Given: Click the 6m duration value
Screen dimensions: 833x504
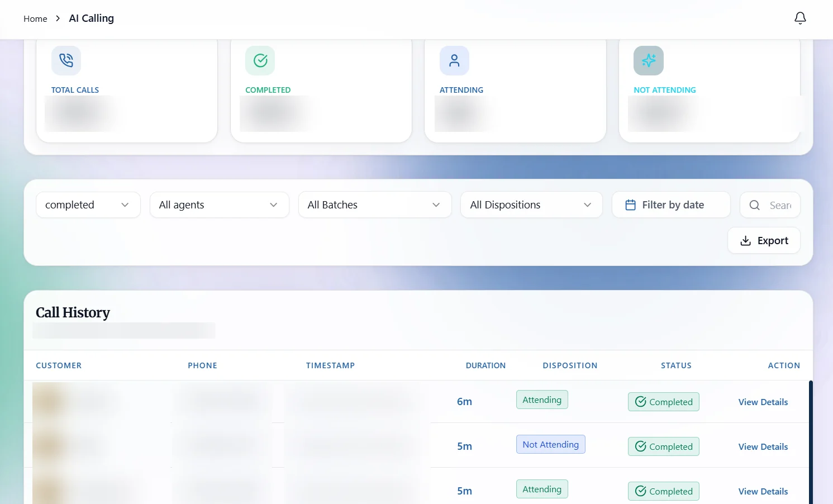Looking at the screenshot, I should point(464,402).
